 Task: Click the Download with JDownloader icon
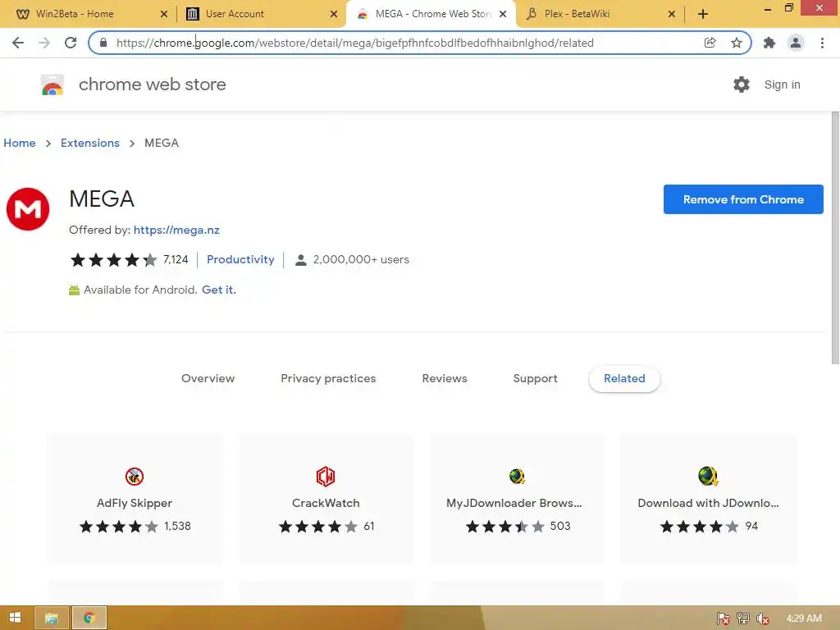click(708, 477)
